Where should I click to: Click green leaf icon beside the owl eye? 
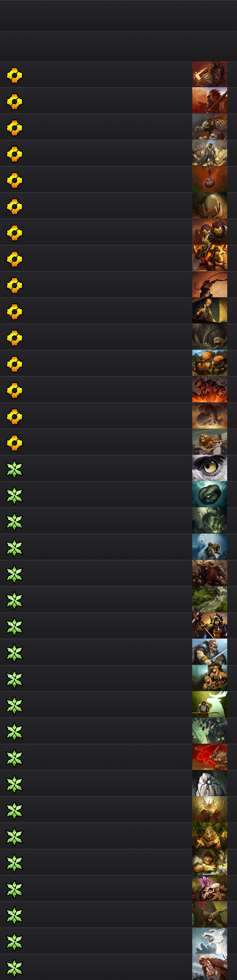(14, 469)
